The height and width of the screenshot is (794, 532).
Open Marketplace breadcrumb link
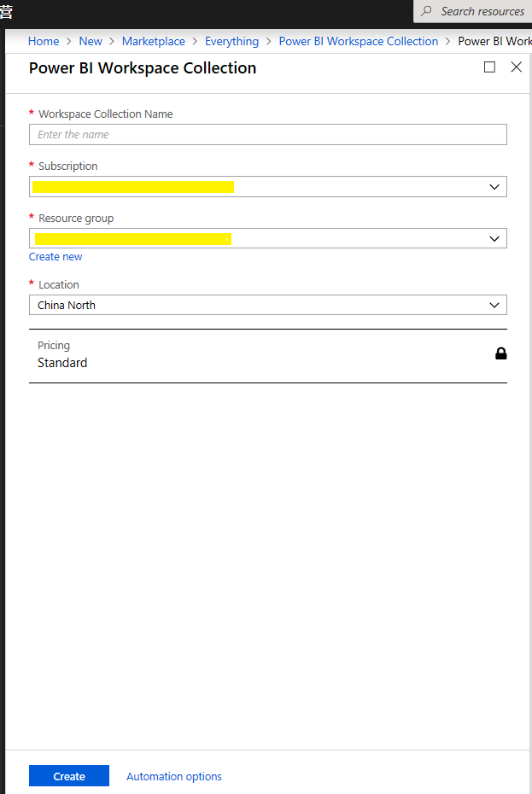[154, 41]
